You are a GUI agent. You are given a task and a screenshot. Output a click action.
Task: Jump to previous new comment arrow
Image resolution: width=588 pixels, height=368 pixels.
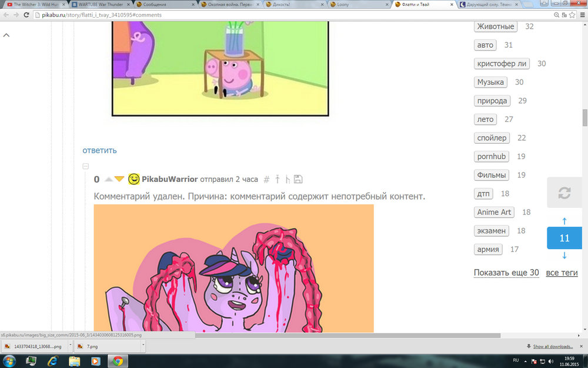[x=564, y=221]
